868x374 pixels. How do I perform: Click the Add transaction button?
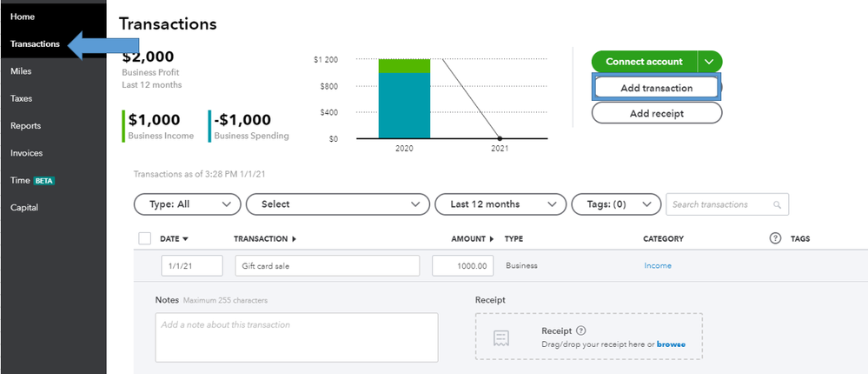656,88
